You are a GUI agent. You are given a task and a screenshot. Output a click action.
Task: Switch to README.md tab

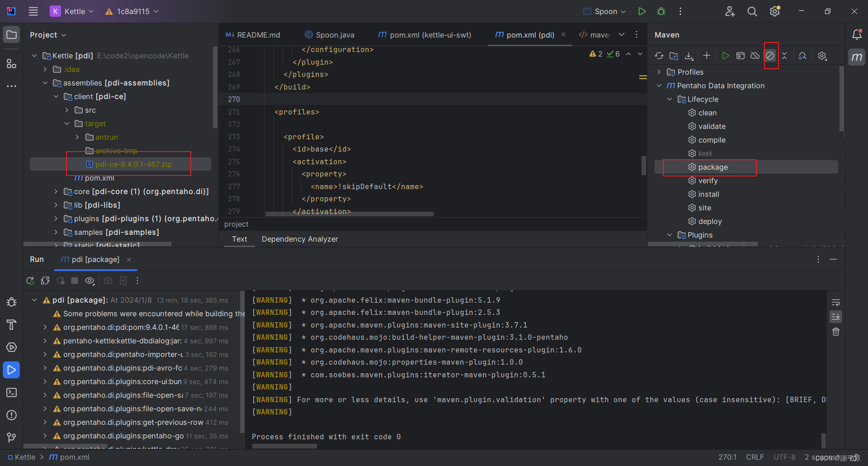click(253, 35)
